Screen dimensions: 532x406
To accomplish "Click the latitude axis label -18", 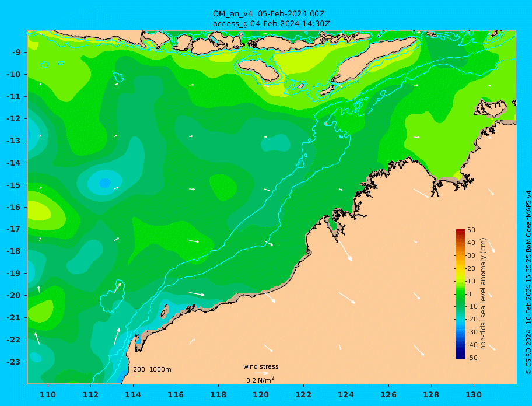I will click(15, 251).
